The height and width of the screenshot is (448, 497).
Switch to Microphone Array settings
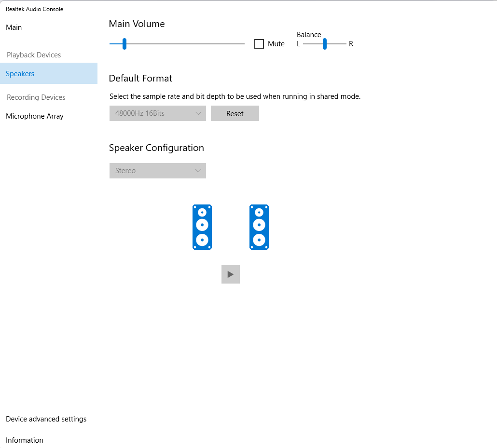35,116
